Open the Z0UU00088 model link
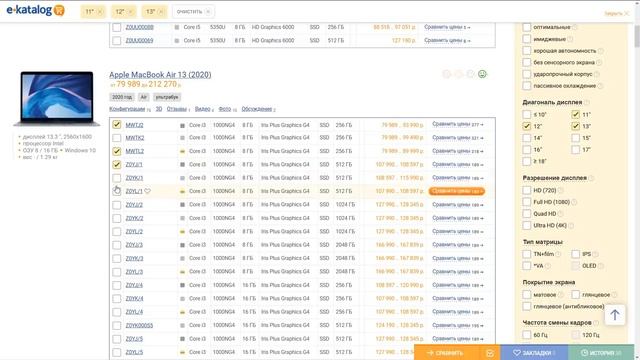 [140, 27]
